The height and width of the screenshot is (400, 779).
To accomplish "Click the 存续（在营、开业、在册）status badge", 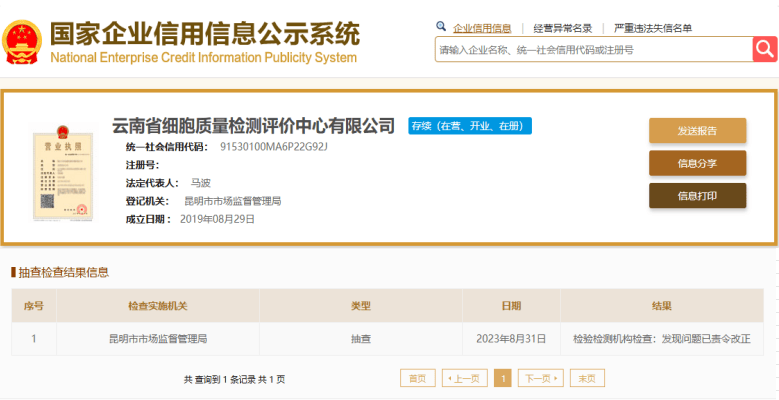I will click(x=470, y=126).
